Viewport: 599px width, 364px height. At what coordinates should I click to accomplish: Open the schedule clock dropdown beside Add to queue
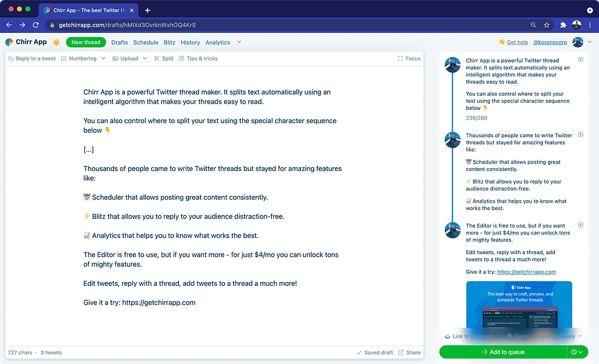tap(575, 352)
